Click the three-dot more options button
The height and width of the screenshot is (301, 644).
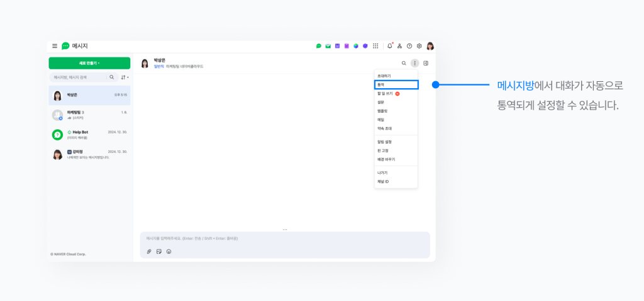pyautogui.click(x=414, y=63)
